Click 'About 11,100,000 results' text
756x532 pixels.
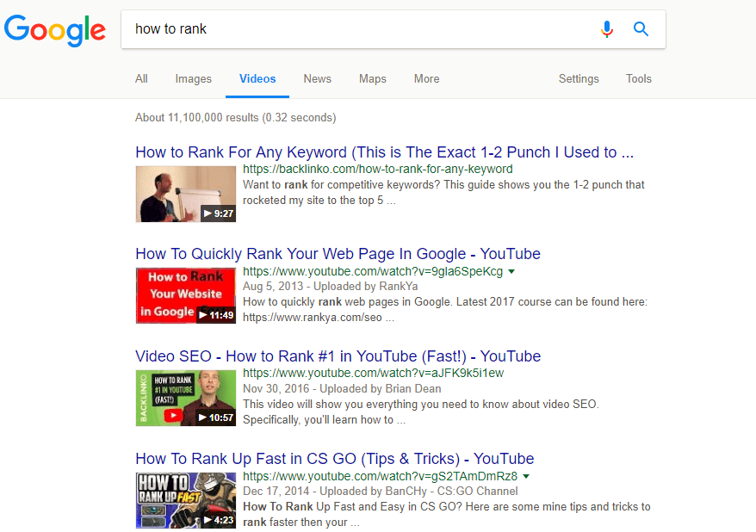[x=236, y=118]
